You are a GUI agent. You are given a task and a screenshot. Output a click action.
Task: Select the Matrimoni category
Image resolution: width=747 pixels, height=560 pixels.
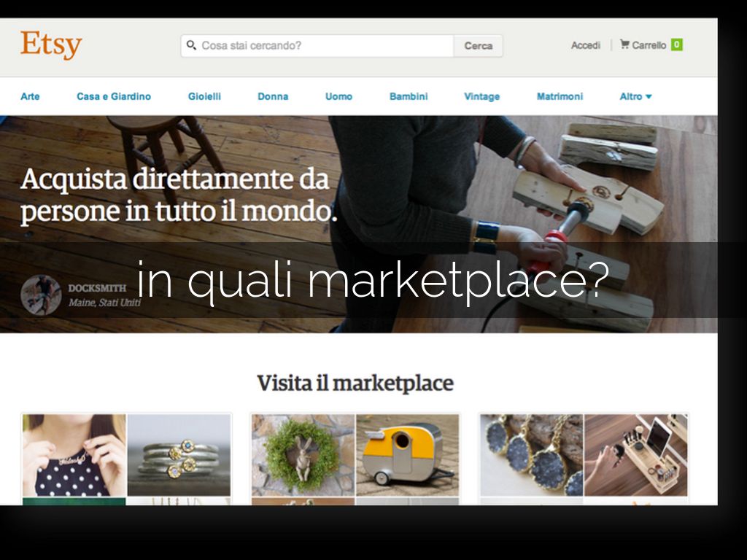pyautogui.click(x=560, y=97)
